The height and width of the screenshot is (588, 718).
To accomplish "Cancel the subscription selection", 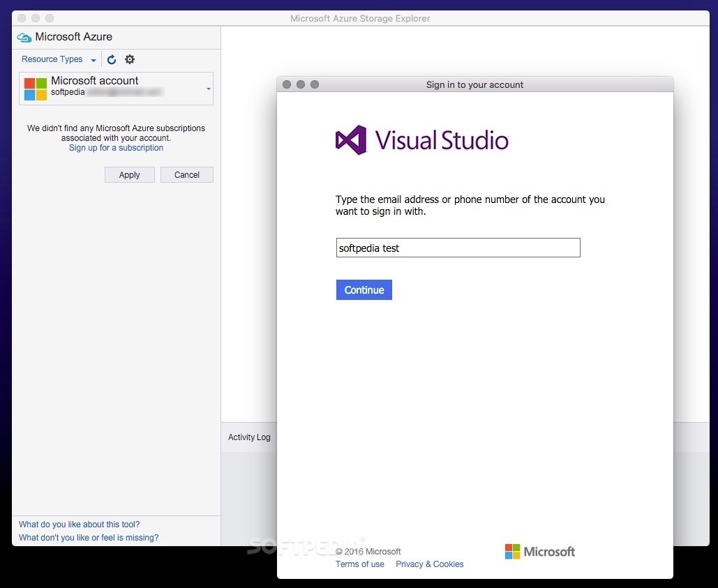I will point(186,174).
